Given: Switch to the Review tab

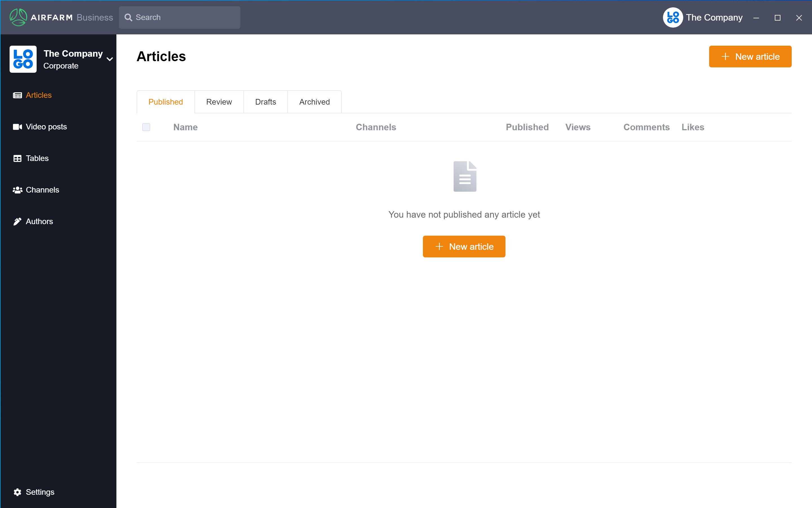Looking at the screenshot, I should [219, 102].
